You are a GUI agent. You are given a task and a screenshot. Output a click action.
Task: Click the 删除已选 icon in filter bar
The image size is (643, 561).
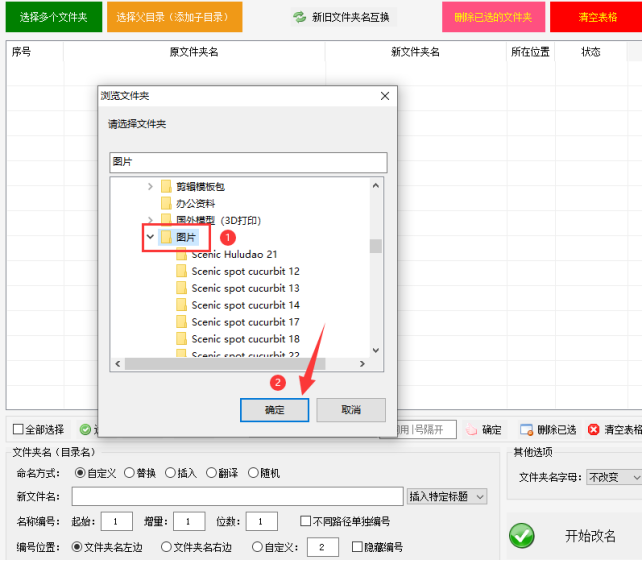526,429
